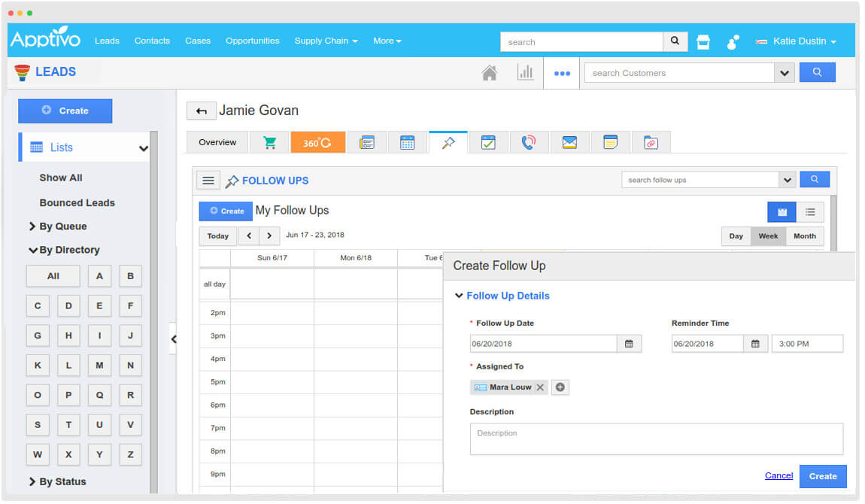Screen dimensions: 865x504
Task: Toggle calendar view for My Follow Ups
Action: [782, 211]
